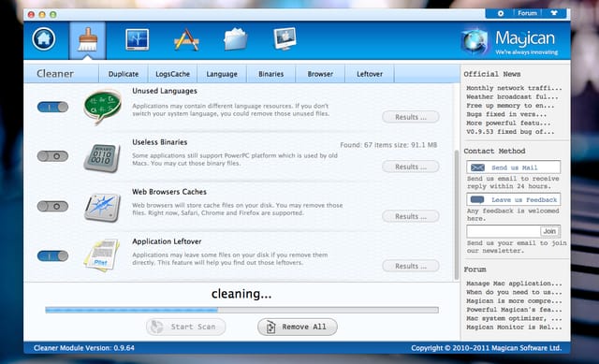Viewport: 599px width, 364px height.
Task: Click Leave us Feedback text
Action: point(524,199)
